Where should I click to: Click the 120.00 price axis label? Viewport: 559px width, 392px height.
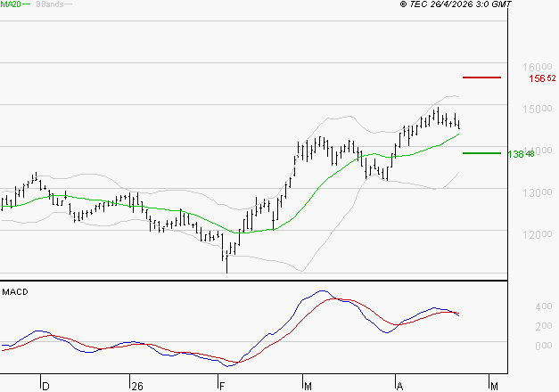click(538, 234)
